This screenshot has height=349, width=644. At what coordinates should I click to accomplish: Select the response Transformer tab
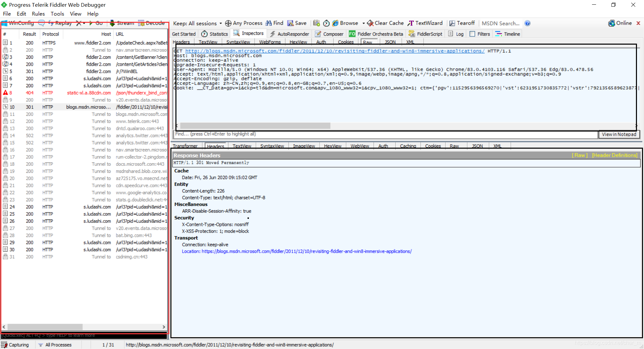click(185, 146)
